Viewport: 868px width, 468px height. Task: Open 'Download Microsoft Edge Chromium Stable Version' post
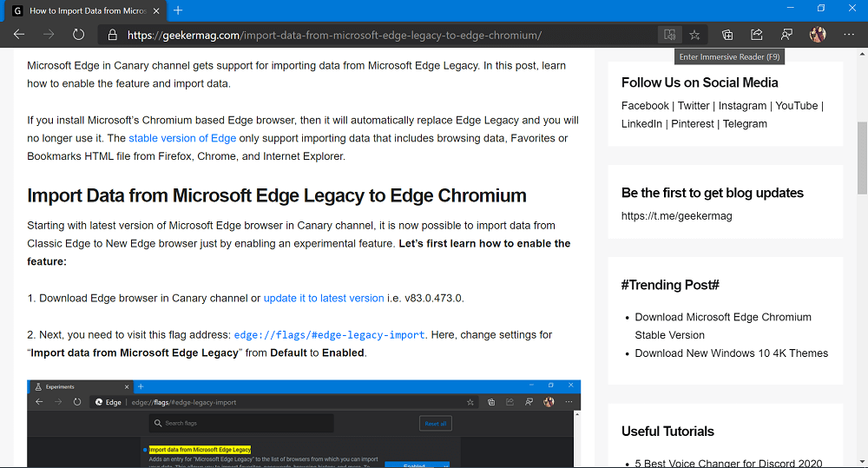click(723, 326)
